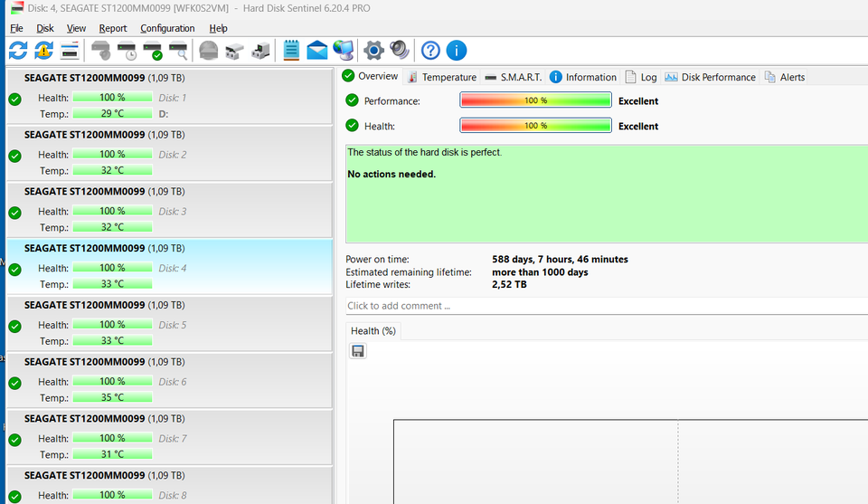Select Disk 7 SEAGATE ST1200MM0099 entry

(169, 437)
